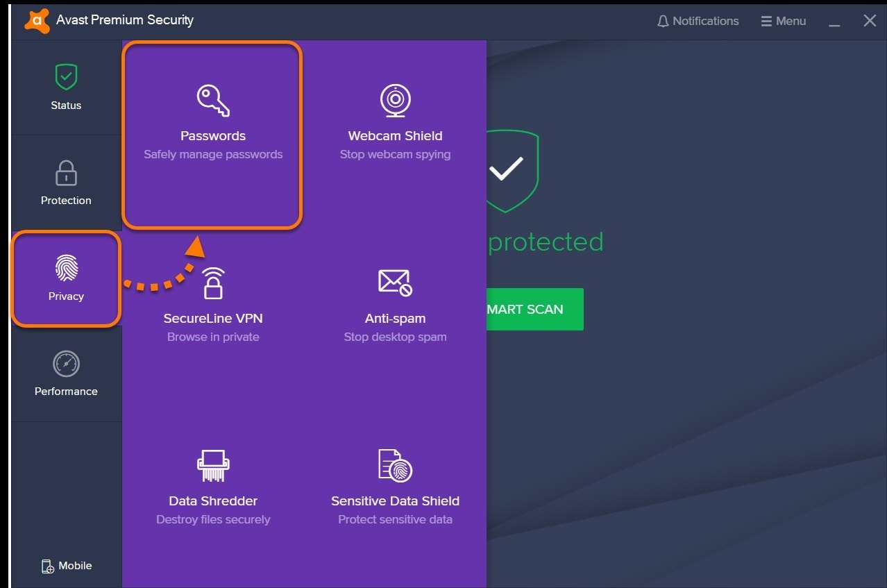The height and width of the screenshot is (588, 887).
Task: Switch to the Status tab
Action: coord(66,88)
